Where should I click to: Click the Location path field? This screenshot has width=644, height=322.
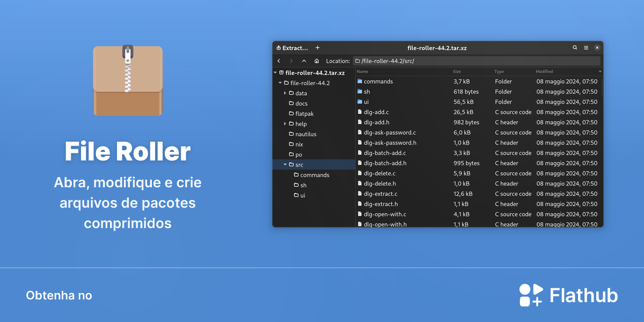(477, 61)
